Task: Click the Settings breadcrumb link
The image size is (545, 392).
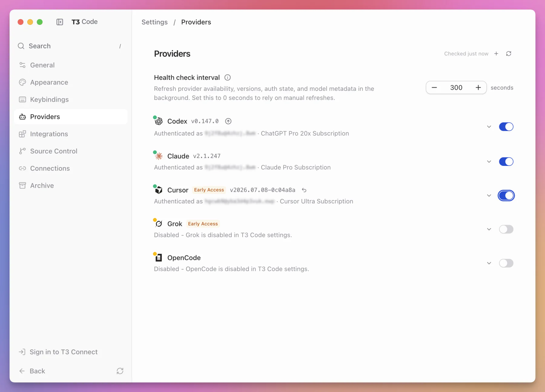Action: 154,22
